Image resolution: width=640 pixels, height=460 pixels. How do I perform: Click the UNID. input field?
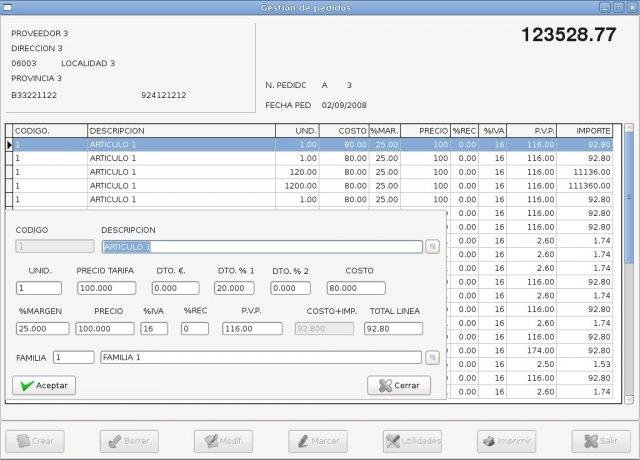pyautogui.click(x=39, y=288)
